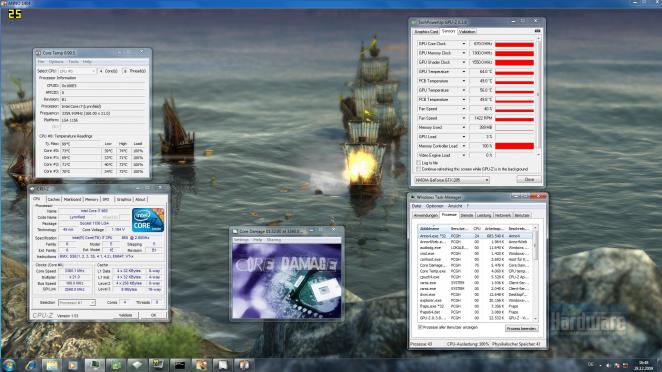Open the Caches tab in CPU-Z
Screen dimensions: 662x372
(x=54, y=199)
